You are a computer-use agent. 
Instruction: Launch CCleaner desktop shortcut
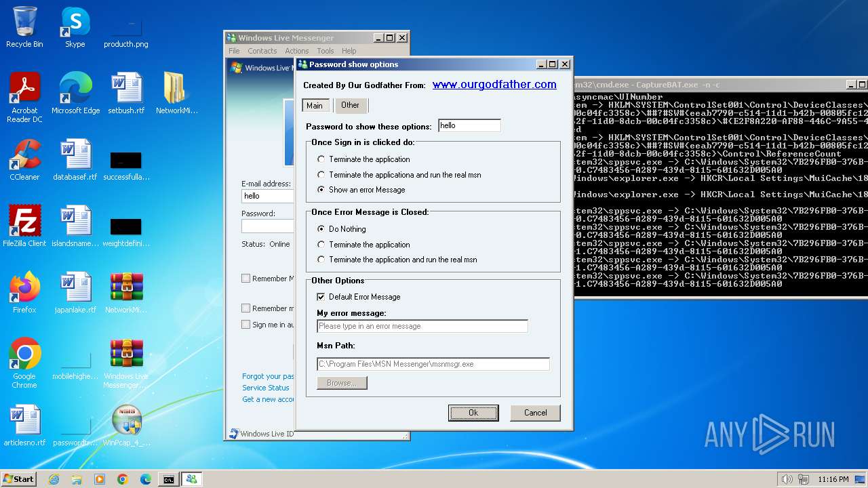(24, 160)
